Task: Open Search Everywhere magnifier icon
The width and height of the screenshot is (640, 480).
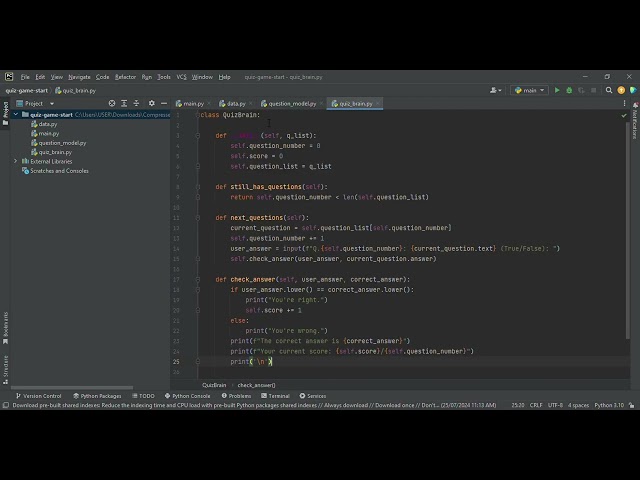Action: (609, 90)
